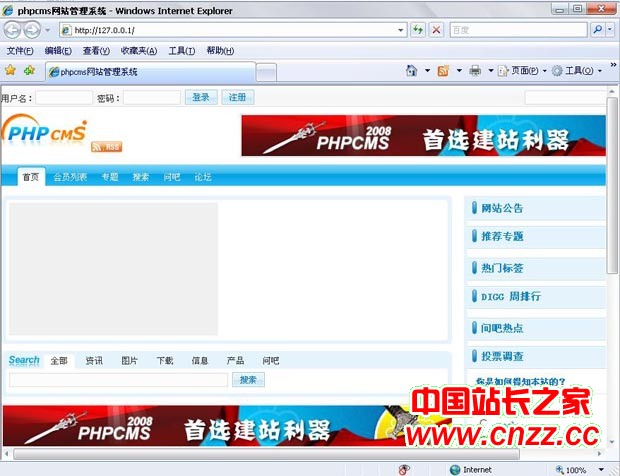
Task: Expand the Home icon dropdown arrow
Action: (x=427, y=71)
